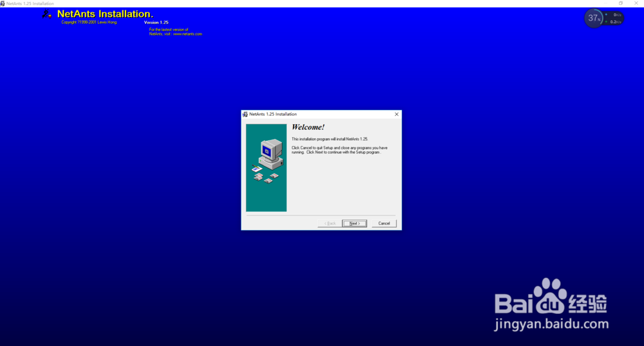This screenshot has width=644, height=346.
Task: Click the 37% memory usage widget
Action: point(593,18)
